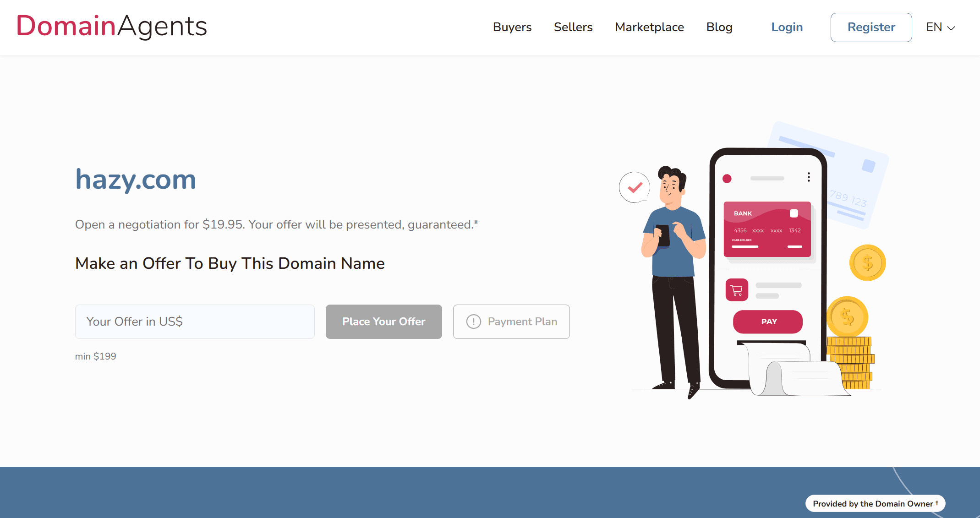This screenshot has width=980, height=518.
Task: Click the DomainAgents logo
Action: [x=112, y=26]
